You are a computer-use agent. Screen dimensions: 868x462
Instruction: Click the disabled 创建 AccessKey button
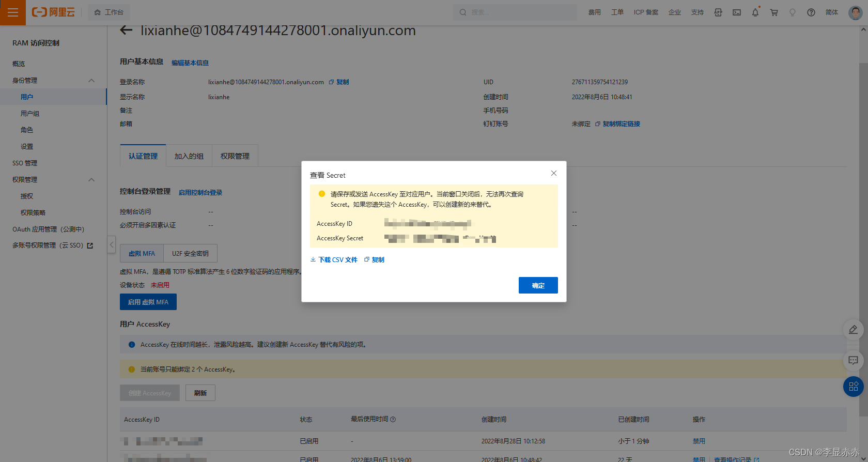click(x=150, y=393)
